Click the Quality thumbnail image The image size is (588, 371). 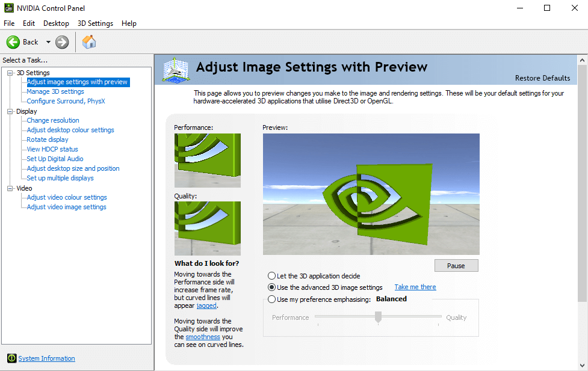[208, 228]
